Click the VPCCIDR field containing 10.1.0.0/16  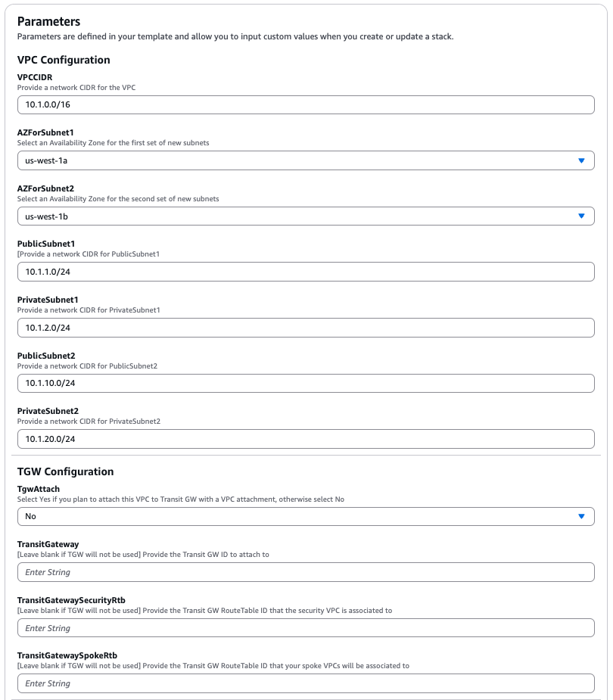click(305, 104)
